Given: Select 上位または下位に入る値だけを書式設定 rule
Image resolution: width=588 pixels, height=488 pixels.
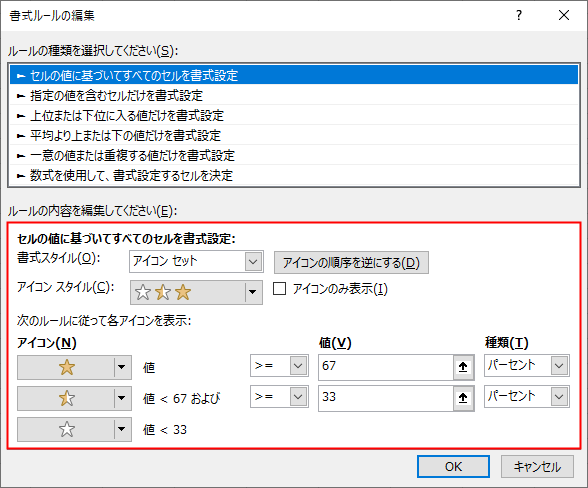Looking at the screenshot, I should tap(294, 116).
